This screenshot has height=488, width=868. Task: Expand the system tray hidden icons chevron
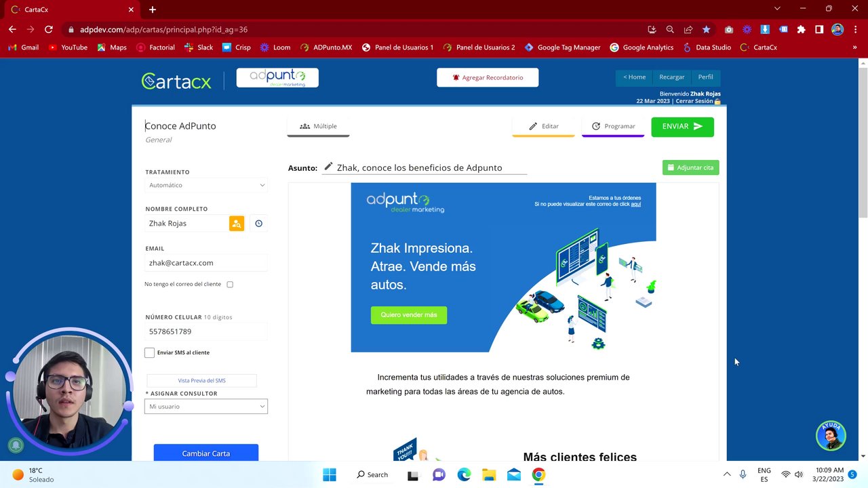pos(727,474)
